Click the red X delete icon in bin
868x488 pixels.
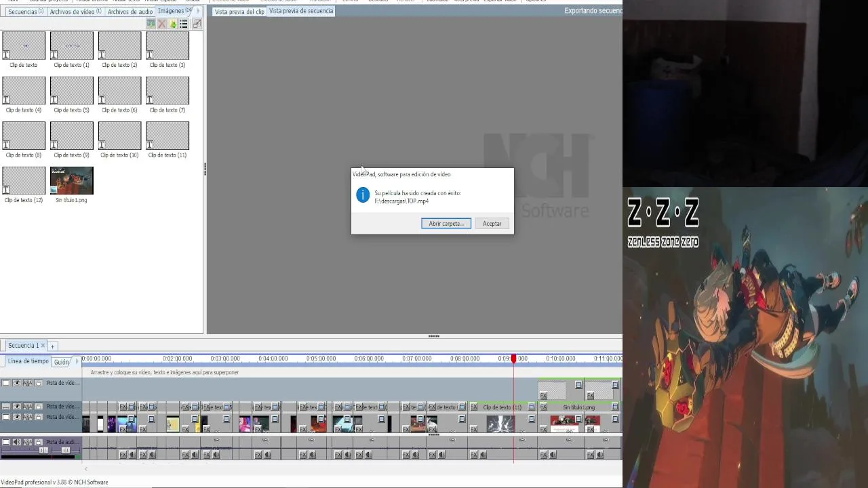coord(161,24)
